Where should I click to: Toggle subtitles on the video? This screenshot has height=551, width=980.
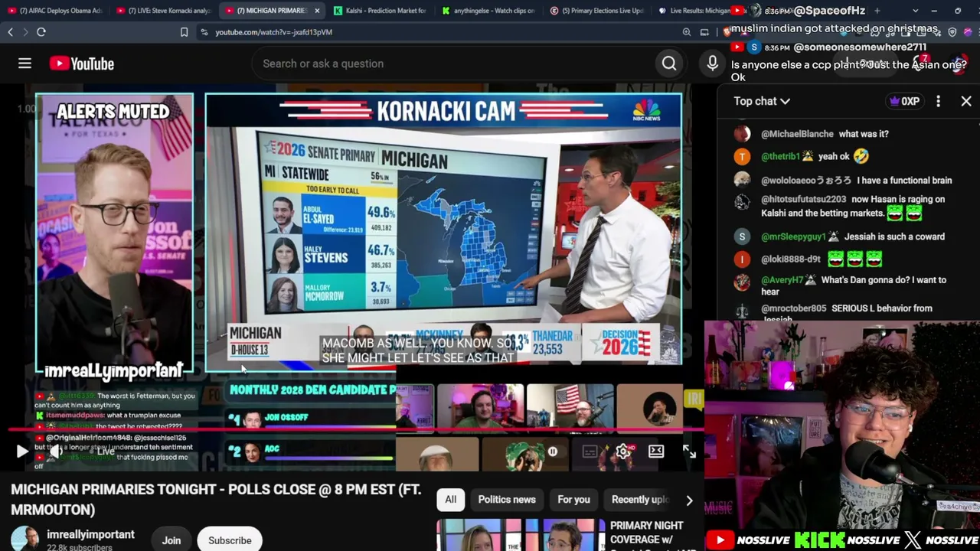pyautogui.click(x=590, y=452)
